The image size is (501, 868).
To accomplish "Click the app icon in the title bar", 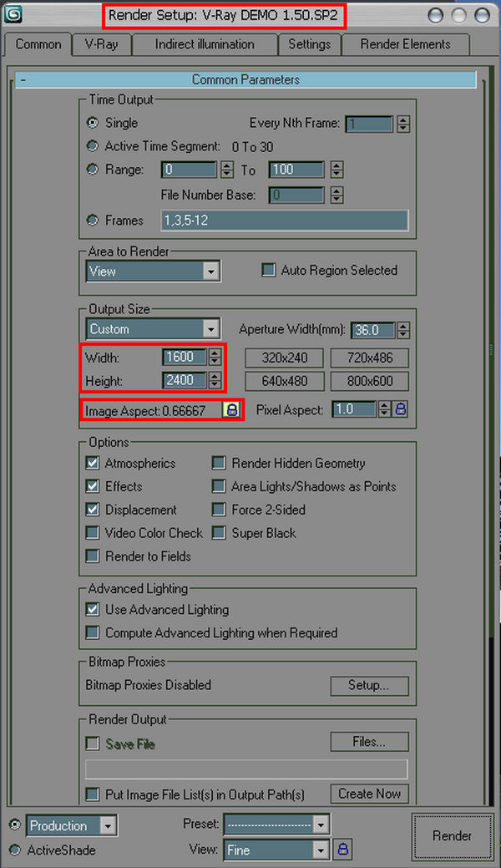I will click(13, 14).
